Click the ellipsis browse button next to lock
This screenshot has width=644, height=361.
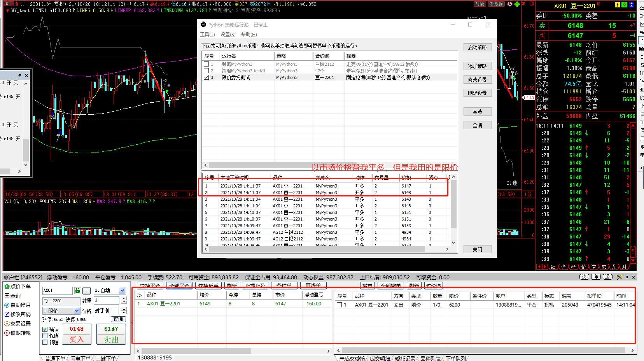pyautogui.click(x=87, y=291)
